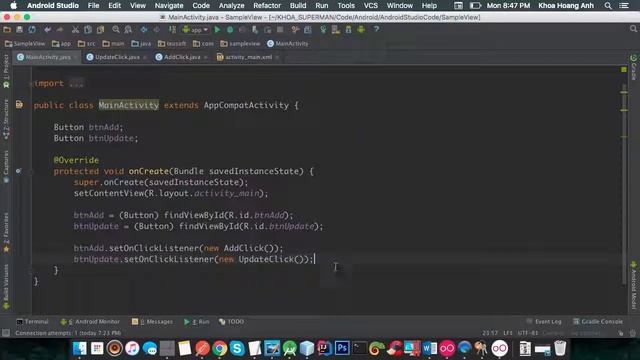Click the Save All toolbar icon
The height and width of the screenshot is (360, 640).
pos(19,29)
